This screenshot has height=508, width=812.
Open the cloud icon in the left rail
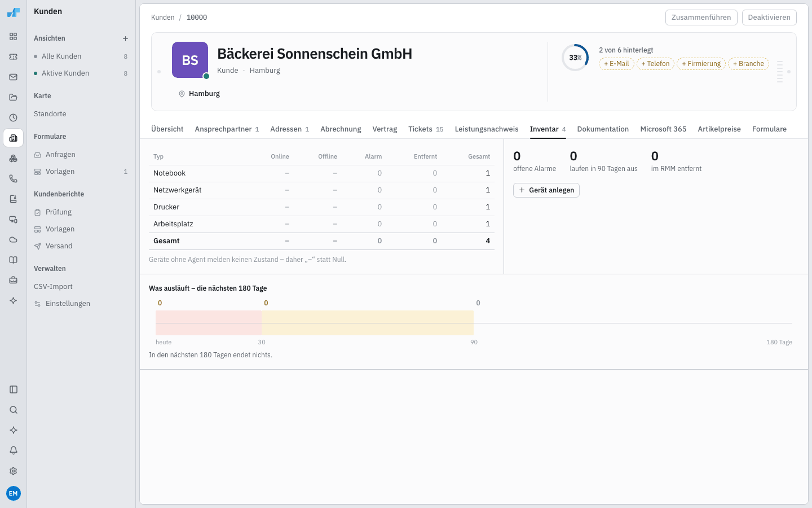[14, 240]
